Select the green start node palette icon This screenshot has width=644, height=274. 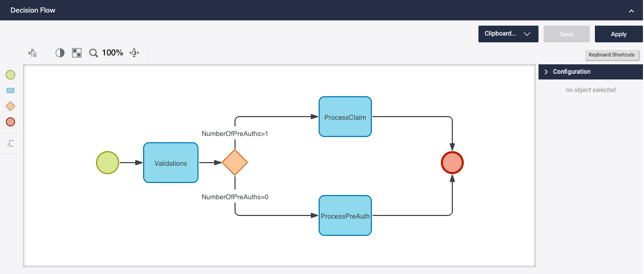point(10,75)
